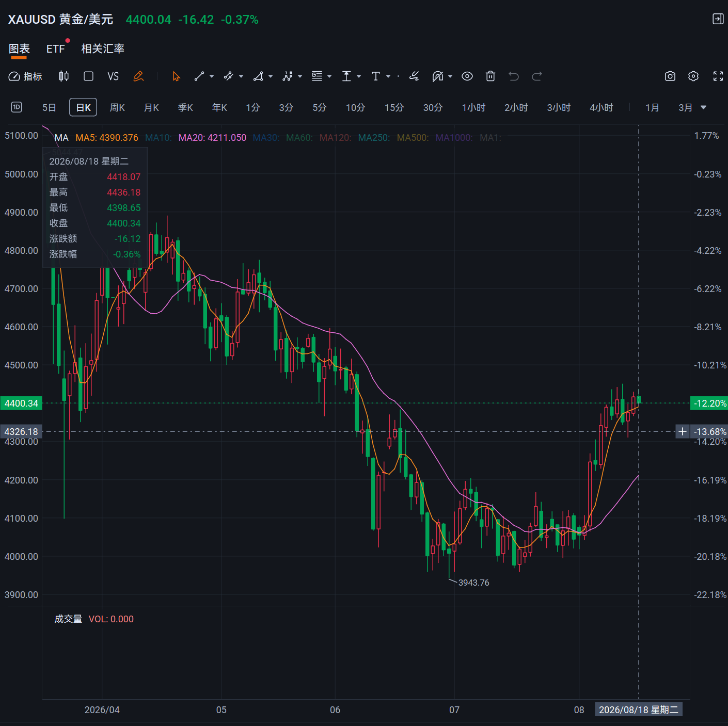Open the 指标 indicators panel
This screenshot has height=726, width=728.
tap(25, 76)
